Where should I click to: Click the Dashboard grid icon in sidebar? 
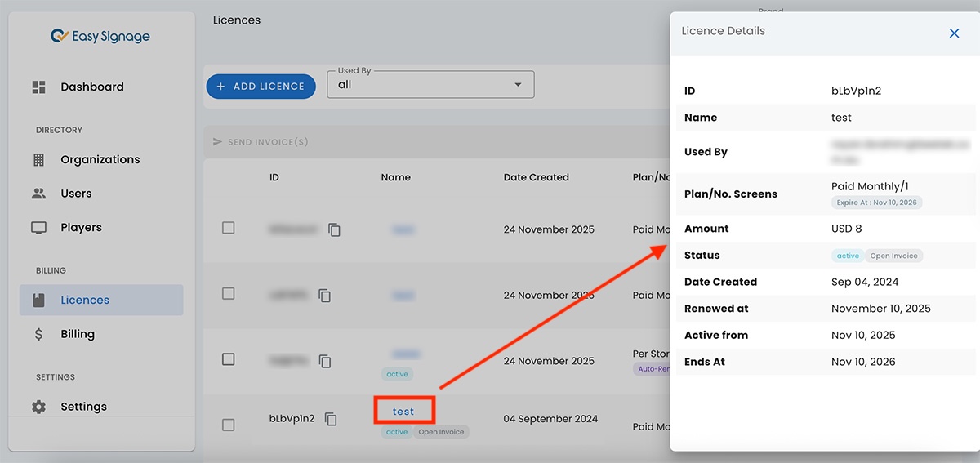coord(38,87)
